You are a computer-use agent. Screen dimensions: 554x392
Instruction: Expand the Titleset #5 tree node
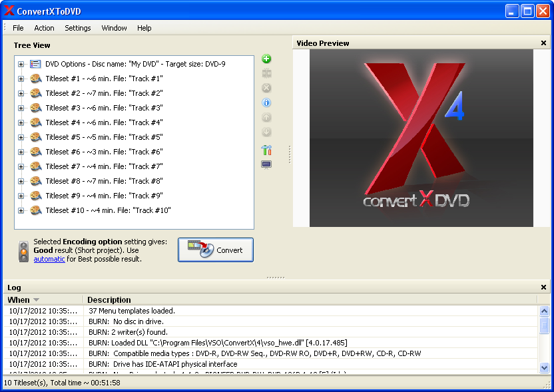tap(21, 137)
